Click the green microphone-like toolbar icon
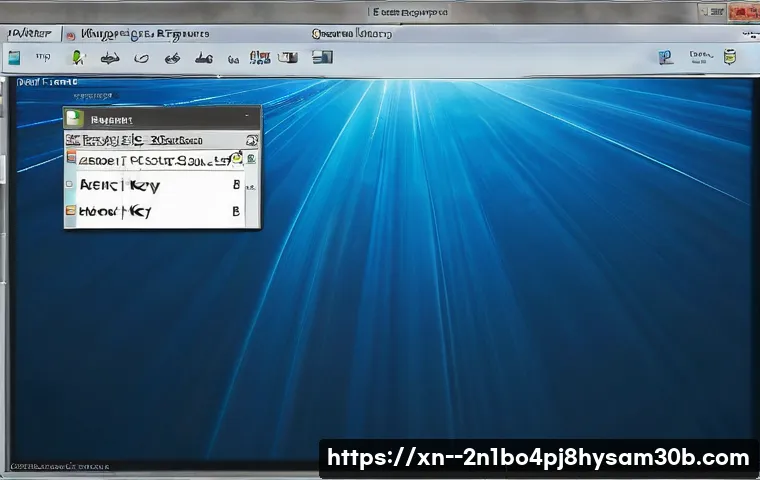Image resolution: width=760 pixels, height=480 pixels. [78, 58]
